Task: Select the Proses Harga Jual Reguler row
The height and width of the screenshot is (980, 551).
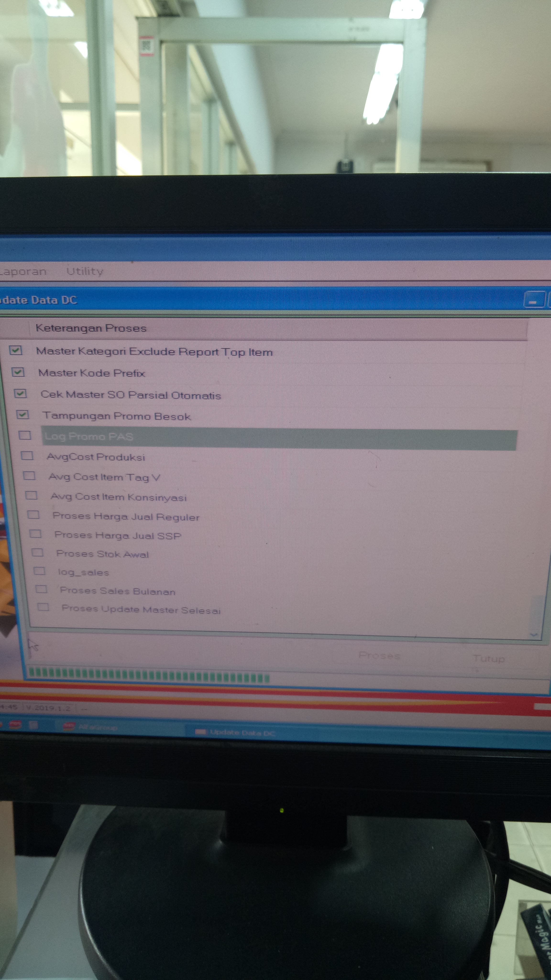Action: (126, 517)
